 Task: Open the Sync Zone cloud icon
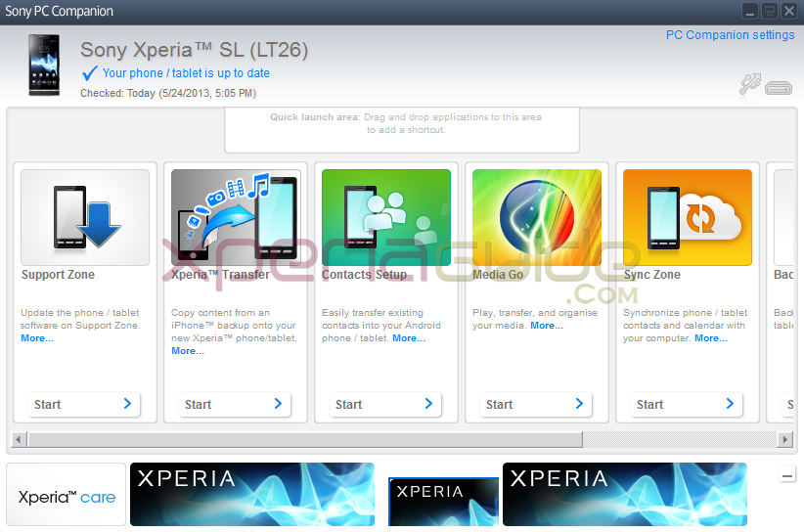(x=688, y=217)
